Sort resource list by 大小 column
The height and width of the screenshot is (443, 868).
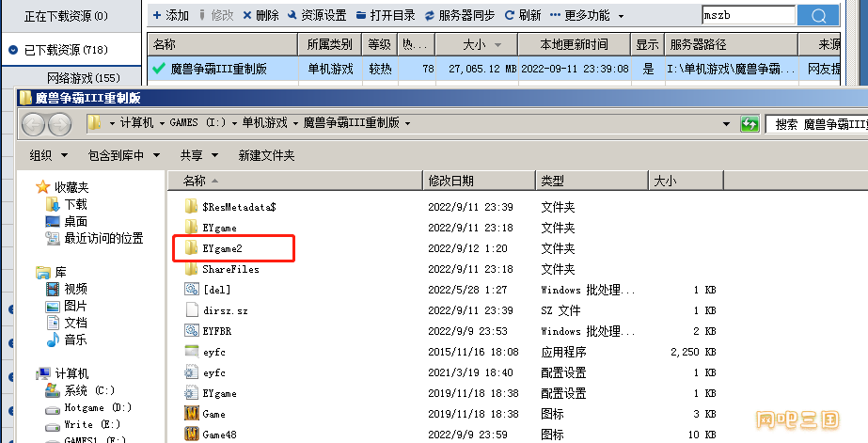click(476, 44)
